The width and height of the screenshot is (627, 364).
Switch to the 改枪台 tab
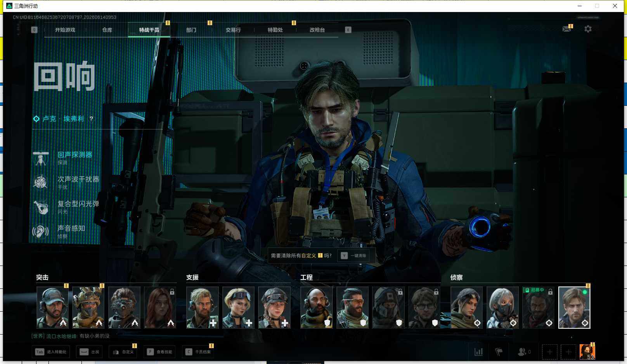point(317,30)
